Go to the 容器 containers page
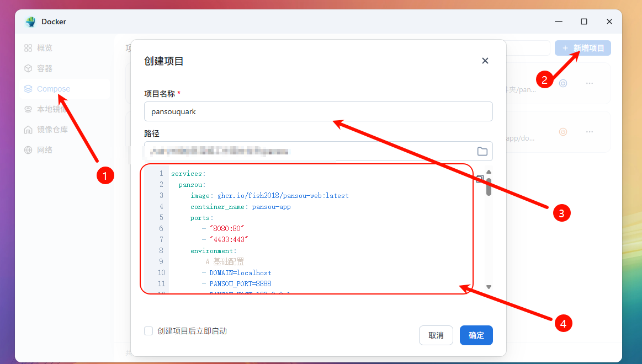Image resolution: width=642 pixels, height=364 pixels. [38, 68]
